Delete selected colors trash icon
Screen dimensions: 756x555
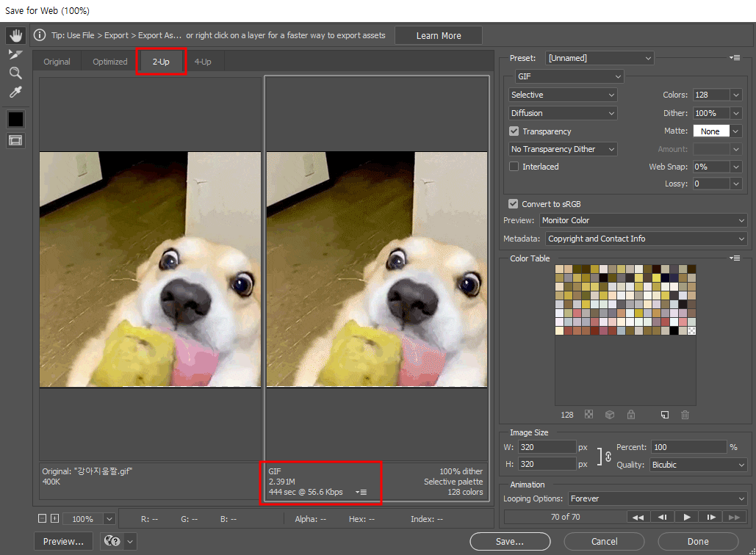(x=685, y=414)
